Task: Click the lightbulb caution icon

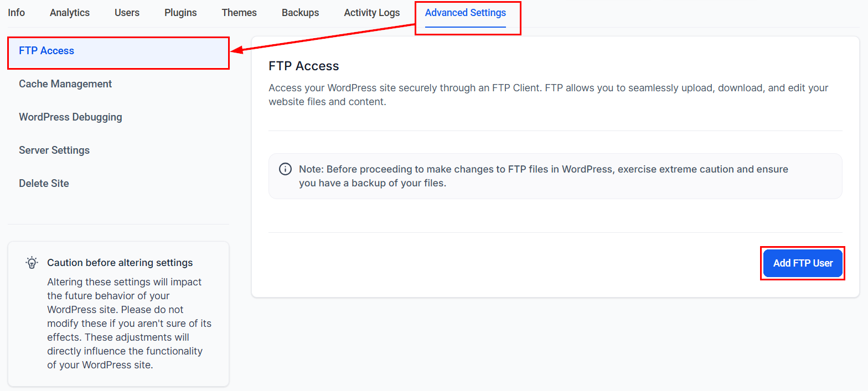Action: point(32,263)
